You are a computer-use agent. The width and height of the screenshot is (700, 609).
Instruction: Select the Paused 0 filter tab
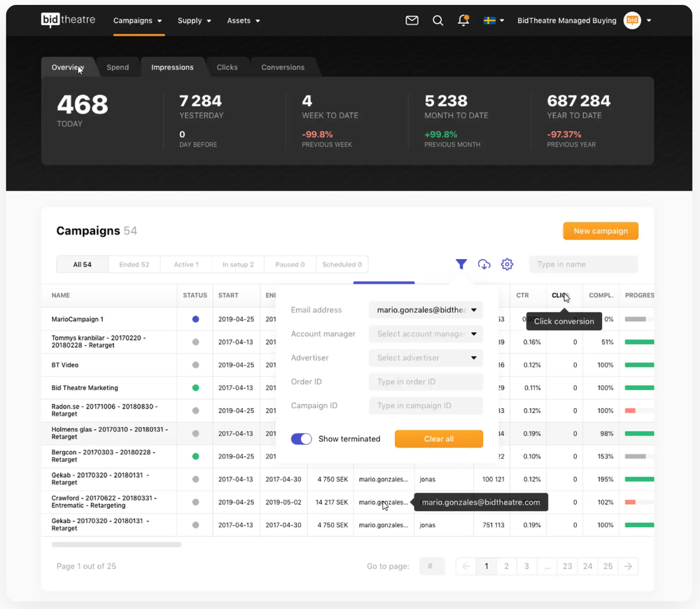[x=290, y=265]
